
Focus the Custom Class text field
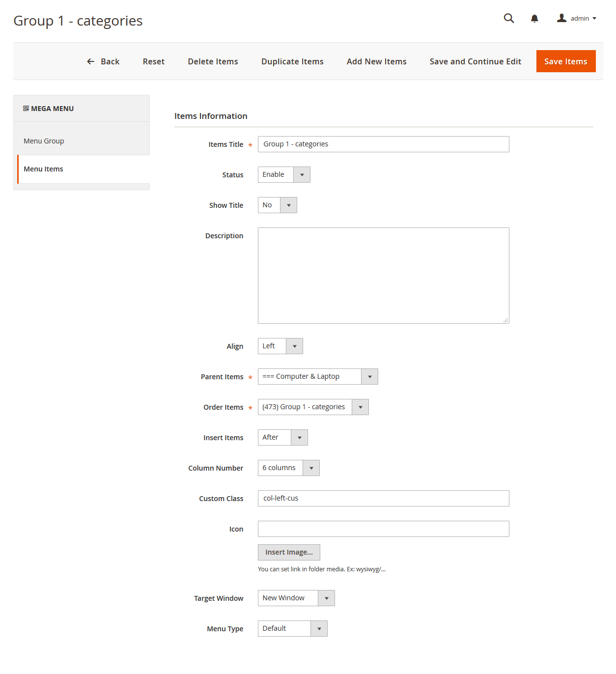(x=383, y=499)
